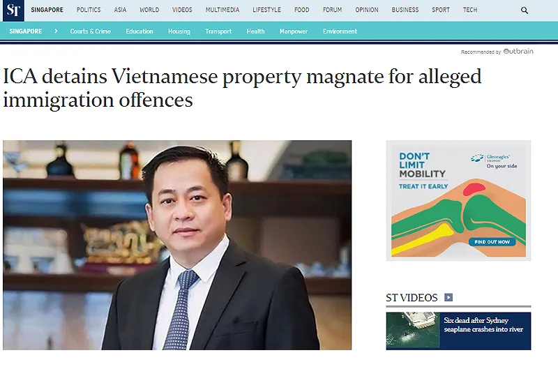This screenshot has height=392, width=558.
Task: Open the search magnifier icon
Action: (x=525, y=10)
